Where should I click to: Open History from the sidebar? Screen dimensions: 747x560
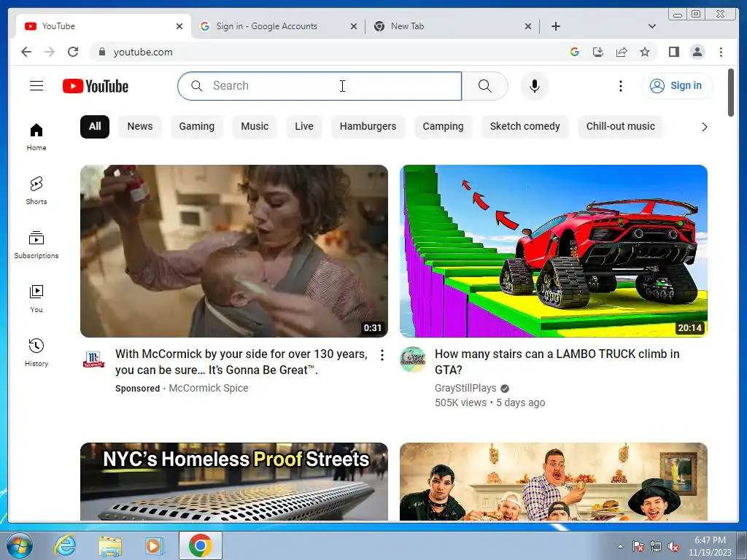coord(36,352)
